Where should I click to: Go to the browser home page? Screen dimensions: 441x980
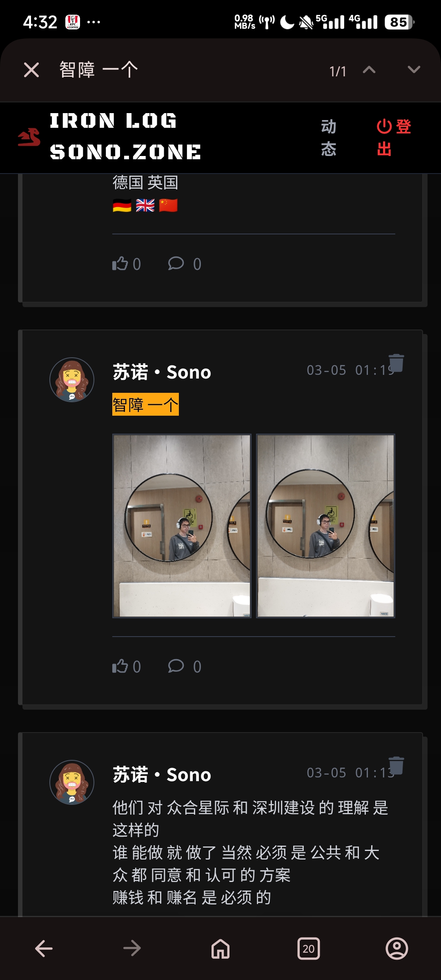tap(220, 948)
